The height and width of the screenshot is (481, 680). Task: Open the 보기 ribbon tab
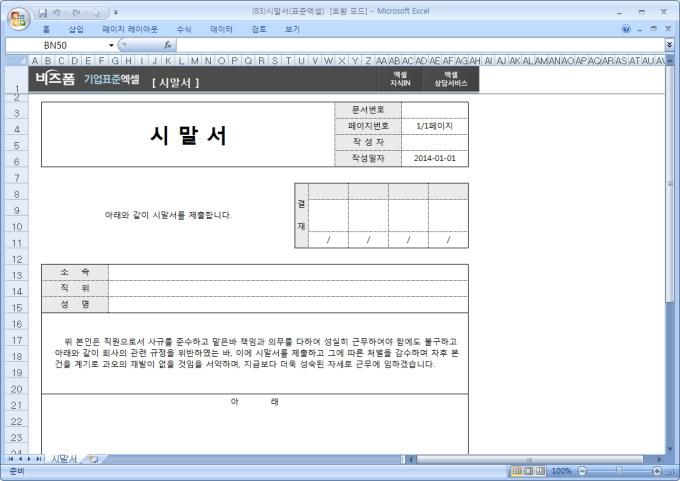coord(292,29)
